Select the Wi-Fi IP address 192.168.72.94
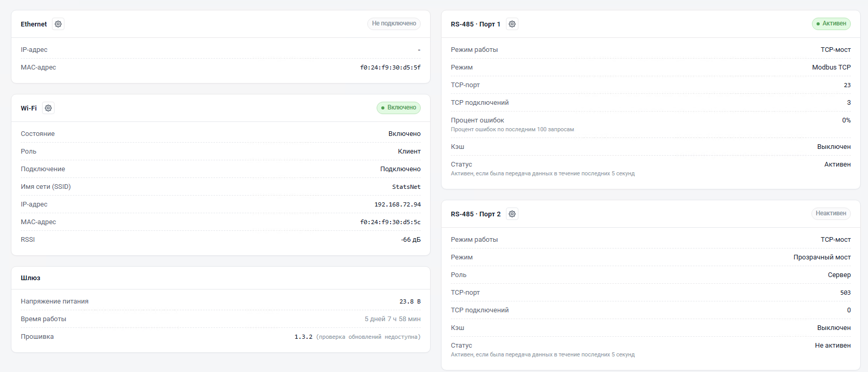 click(397, 204)
